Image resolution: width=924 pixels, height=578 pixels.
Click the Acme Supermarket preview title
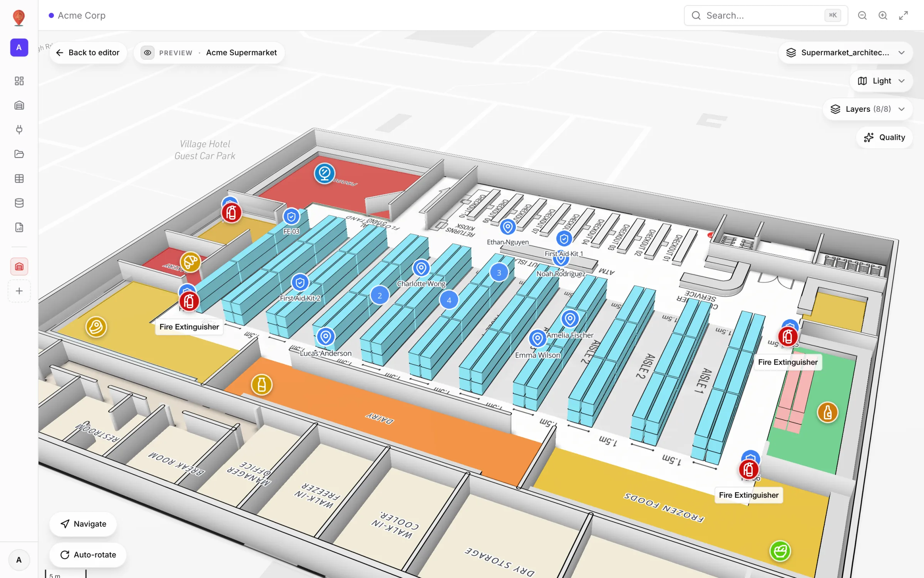pos(241,53)
